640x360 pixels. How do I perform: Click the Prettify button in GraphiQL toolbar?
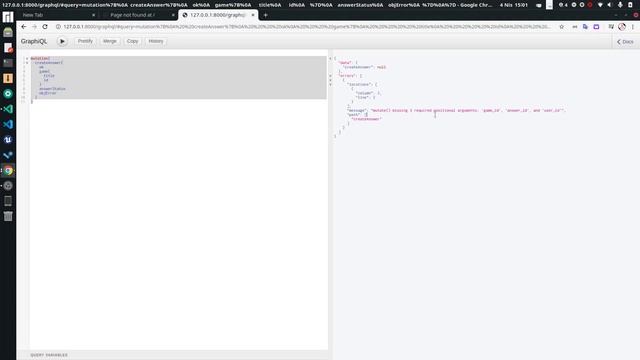85,41
